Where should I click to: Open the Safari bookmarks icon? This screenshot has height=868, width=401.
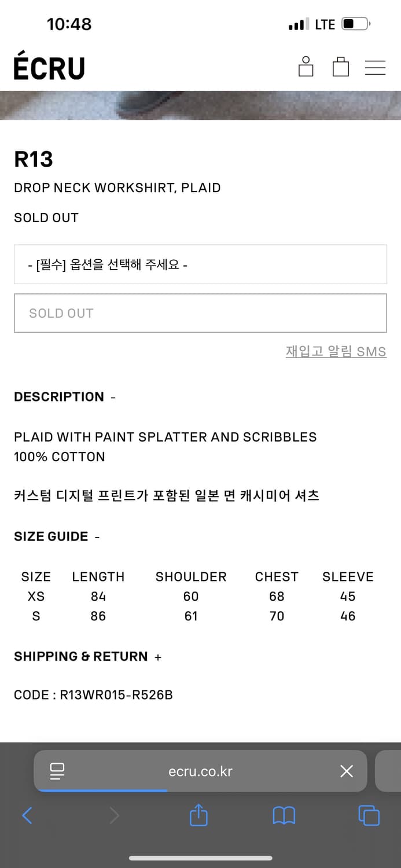click(284, 815)
